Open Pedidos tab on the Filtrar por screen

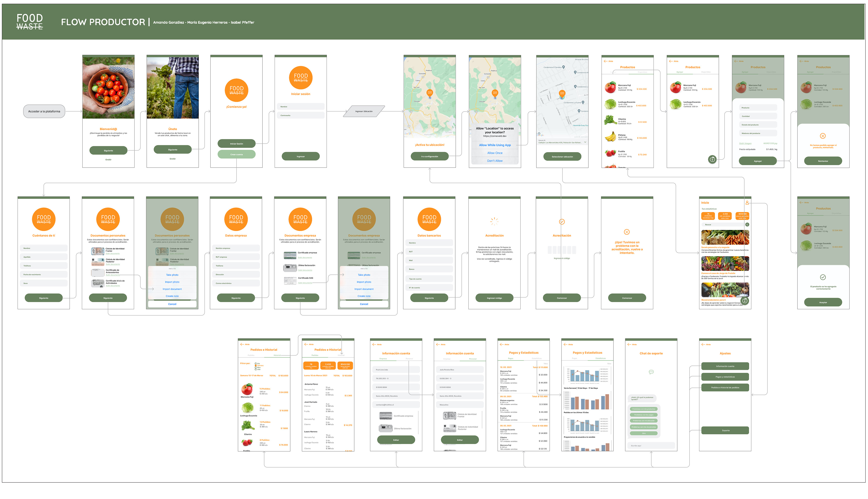[251, 355]
